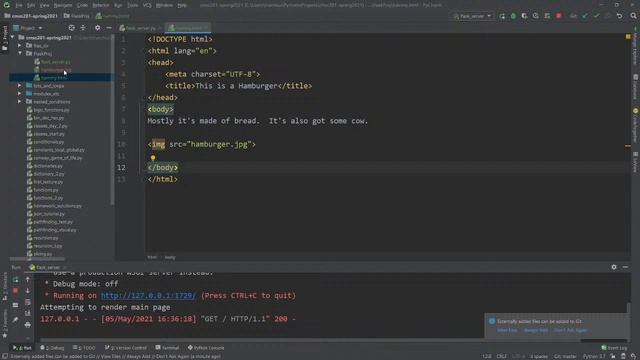Screen dimensions: 640x360
Task: Click Run with Coverage icon in toolbar
Action: 524,16
